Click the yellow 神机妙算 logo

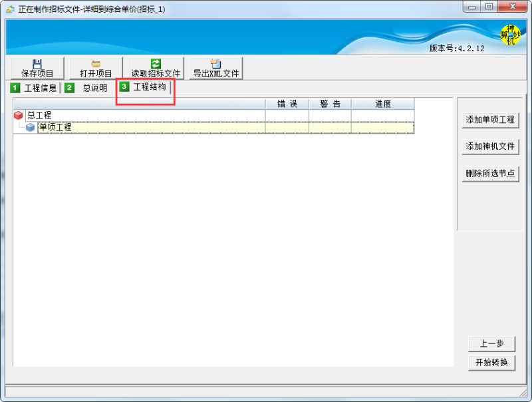tap(510, 35)
